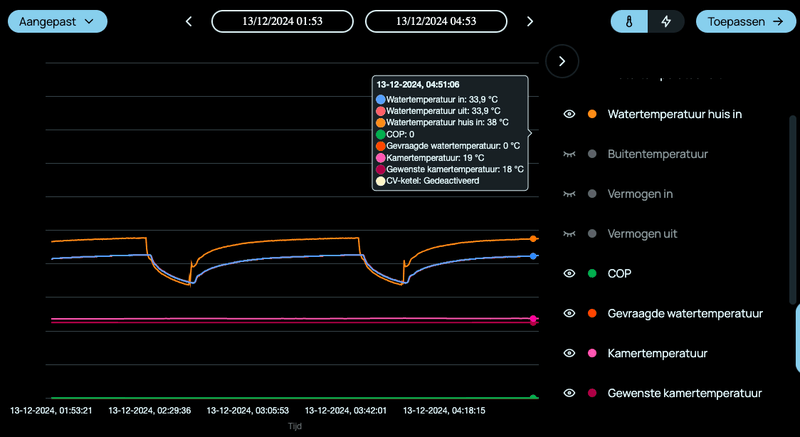Click red-orange dot next to Gevraagde watertemperatuur
Screen dimensions: 800x437
tap(592, 313)
